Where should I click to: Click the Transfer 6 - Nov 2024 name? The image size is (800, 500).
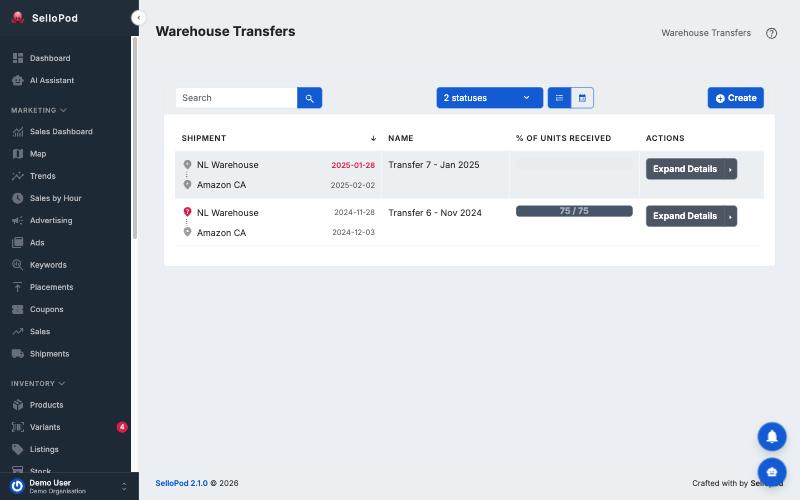click(435, 213)
